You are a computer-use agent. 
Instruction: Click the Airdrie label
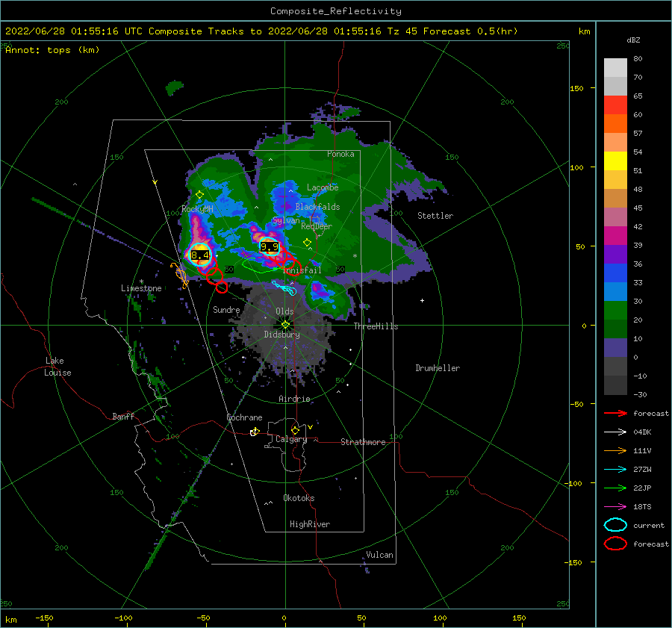coord(294,399)
